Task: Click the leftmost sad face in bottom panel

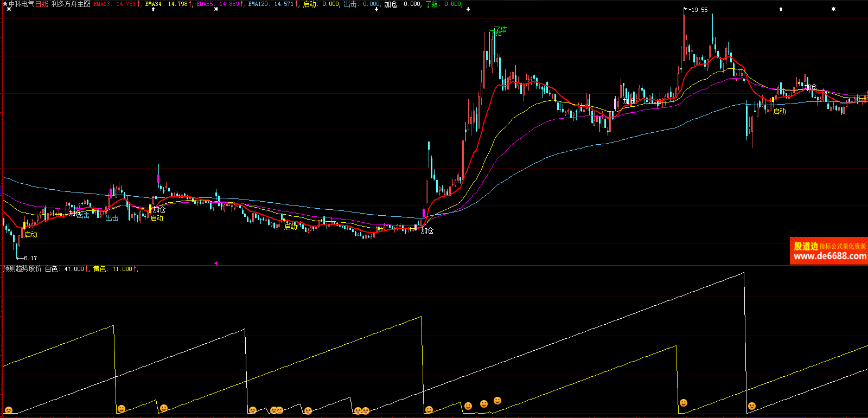Action: click(x=8, y=410)
